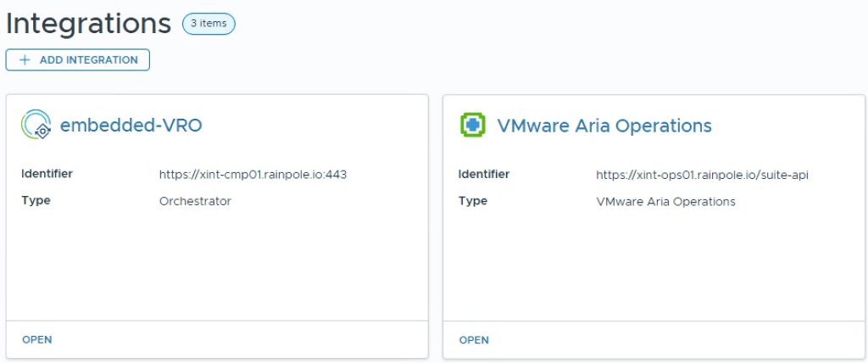The width and height of the screenshot is (868, 363).
Task: Click Type label in embedded-VRO card
Action: click(36, 201)
